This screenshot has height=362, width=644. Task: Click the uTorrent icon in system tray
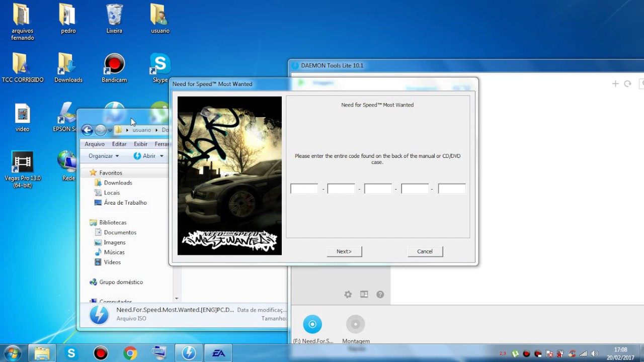[515, 353]
